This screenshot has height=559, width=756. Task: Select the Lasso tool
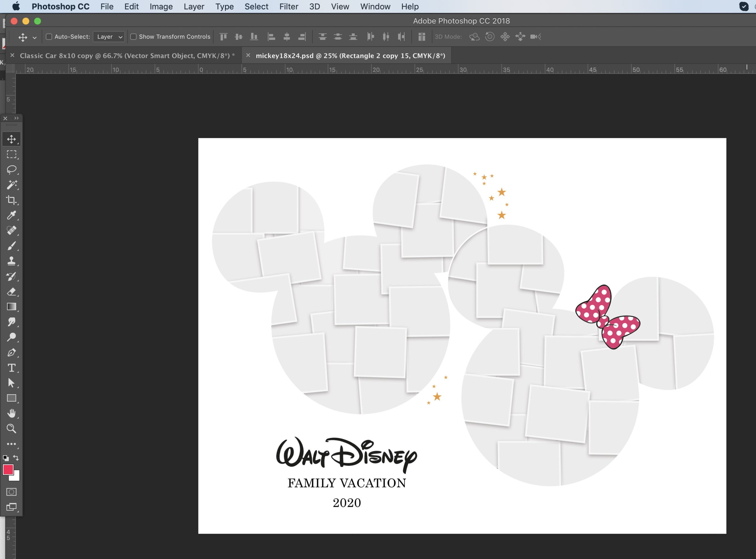tap(12, 169)
